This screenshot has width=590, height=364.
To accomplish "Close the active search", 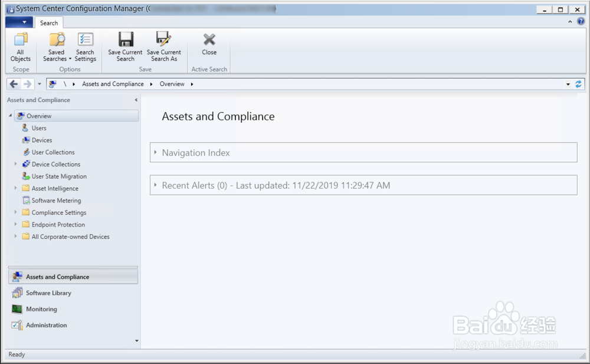I will [x=209, y=44].
